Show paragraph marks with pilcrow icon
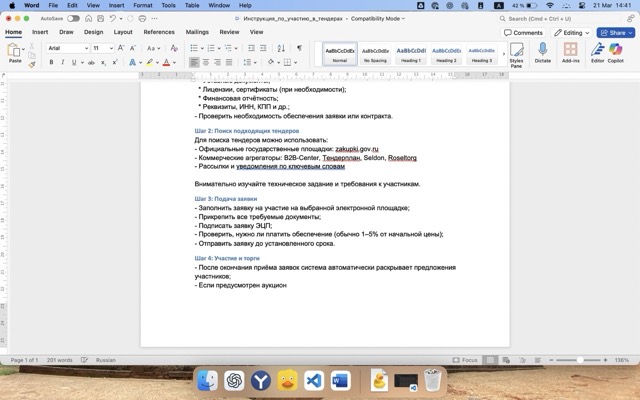Screen dimensions: 640x400 click(298, 47)
